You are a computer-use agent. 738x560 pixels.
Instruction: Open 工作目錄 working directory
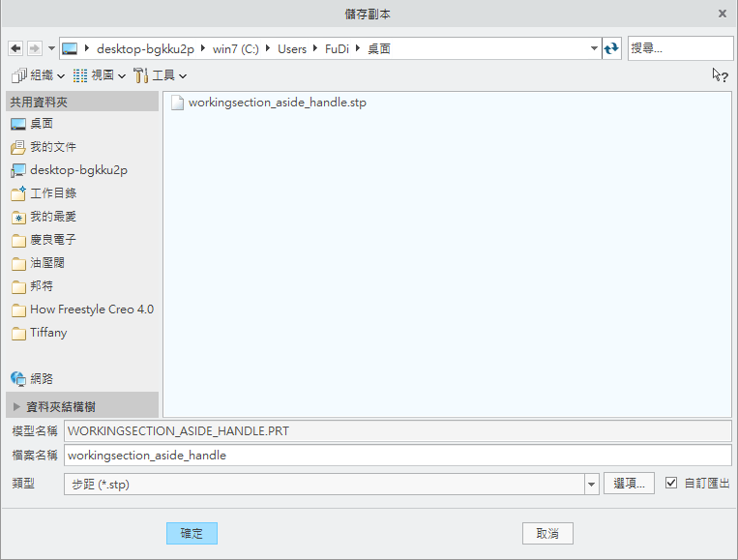(52, 193)
